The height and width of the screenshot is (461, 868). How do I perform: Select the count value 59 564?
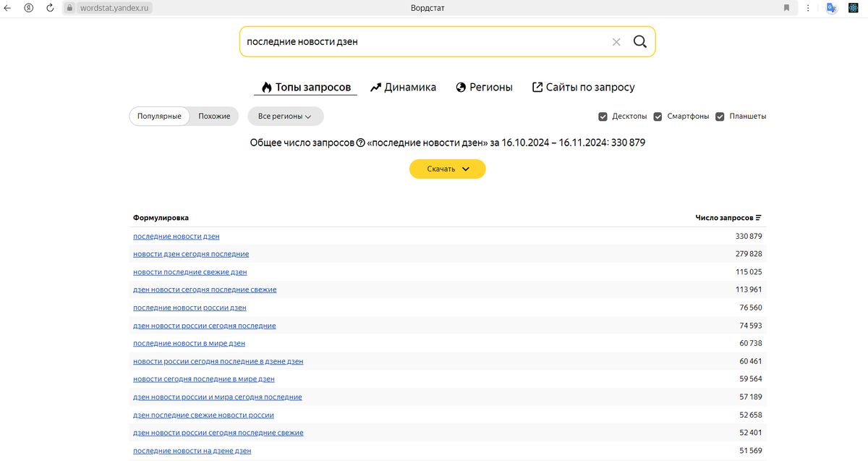(x=751, y=379)
